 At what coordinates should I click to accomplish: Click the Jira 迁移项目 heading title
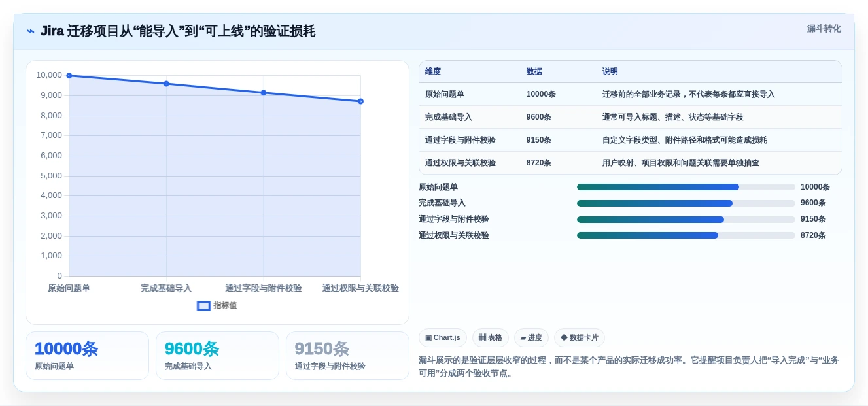click(x=178, y=31)
